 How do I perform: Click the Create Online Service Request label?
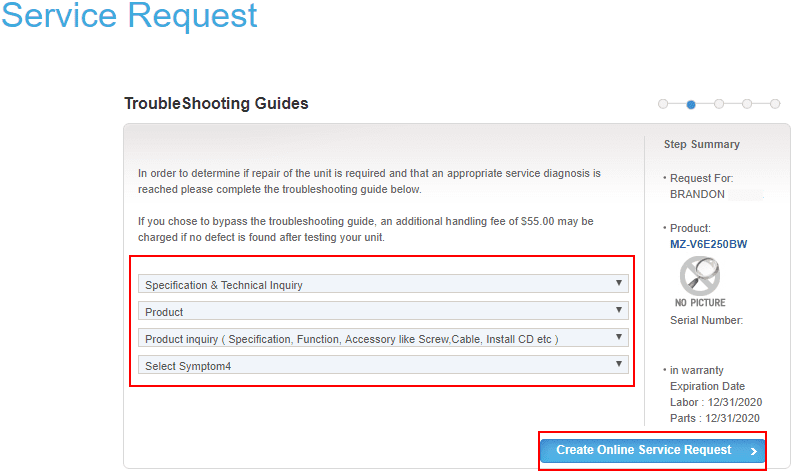click(643, 450)
